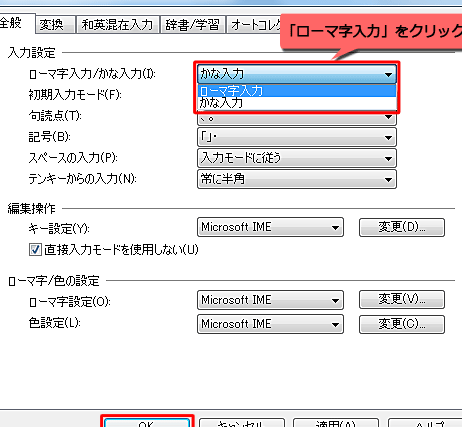This screenshot has height=427, width=462.
Task: Confirm settings with the OK button
Action: pos(147,423)
